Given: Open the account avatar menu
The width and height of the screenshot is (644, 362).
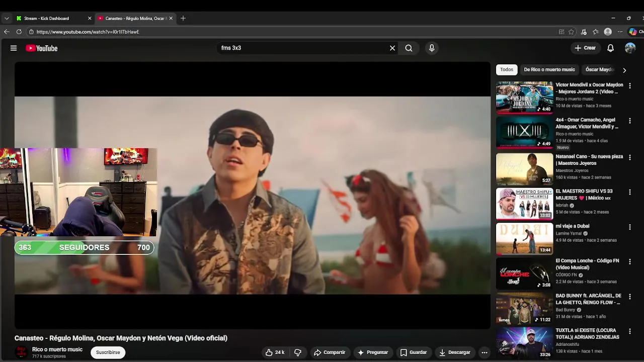Looking at the screenshot, I should pos(630,48).
